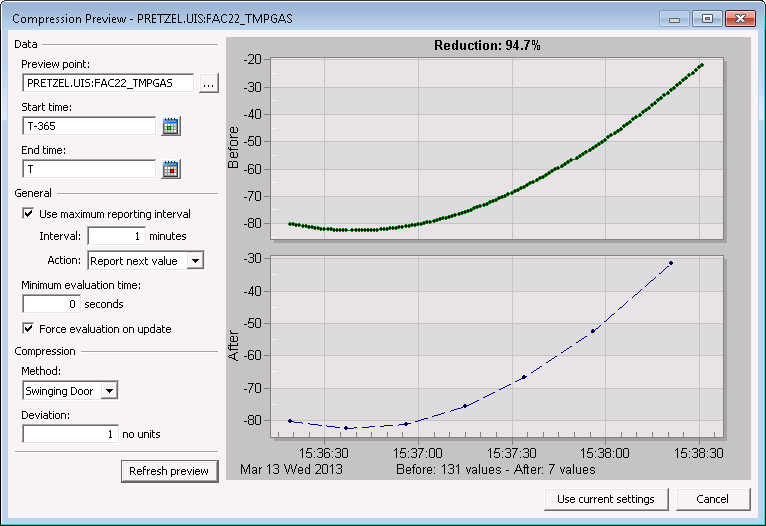Click the 15:38:00 time axis label
Viewport: 766px width, 526px height.
point(605,453)
